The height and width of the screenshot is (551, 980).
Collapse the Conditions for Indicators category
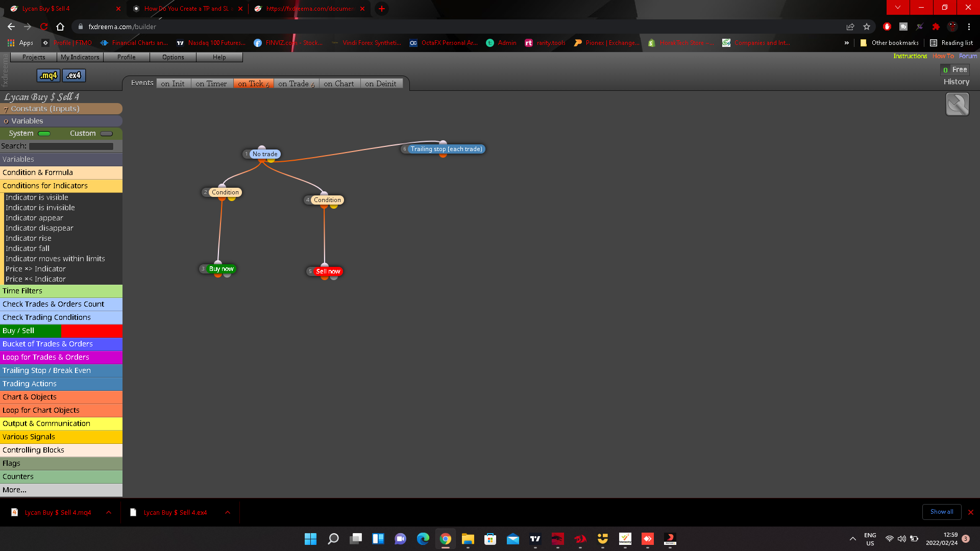point(61,186)
